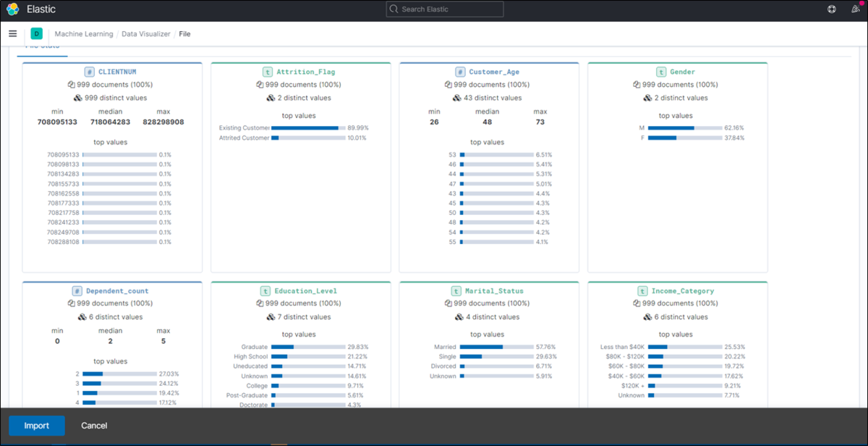Click the Cancel button
This screenshot has width=868, height=446.
[x=94, y=426]
